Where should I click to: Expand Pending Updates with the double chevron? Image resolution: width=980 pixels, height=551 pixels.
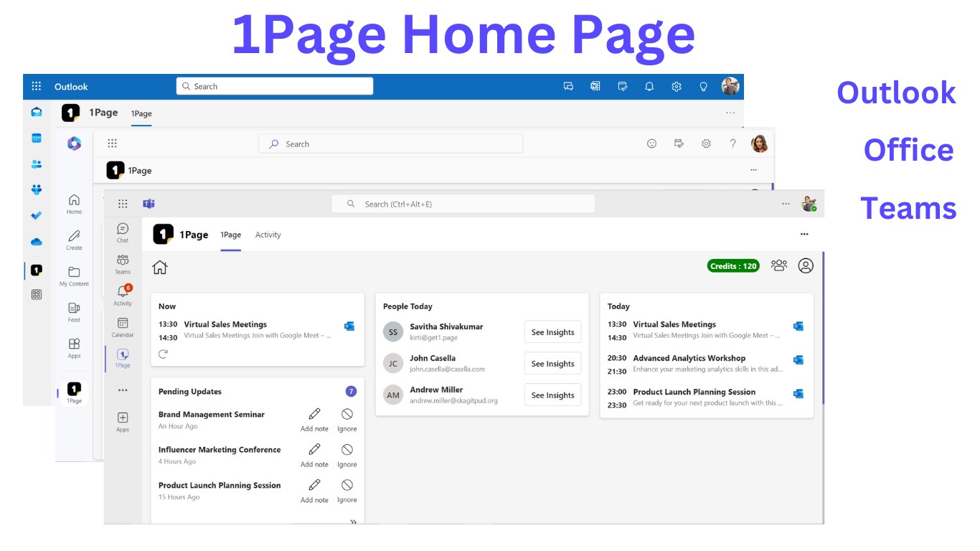(x=353, y=522)
